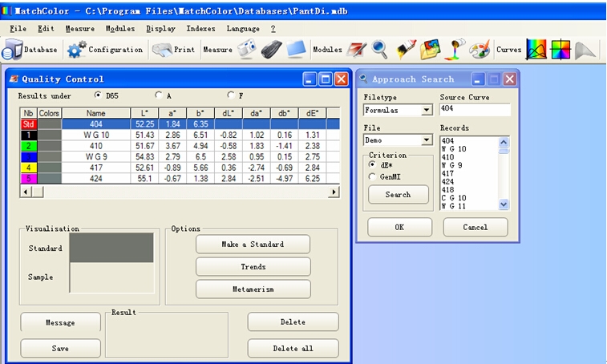Open the Indexes menu
Image resolution: width=607 pixels, height=364 pixels.
[x=200, y=29]
